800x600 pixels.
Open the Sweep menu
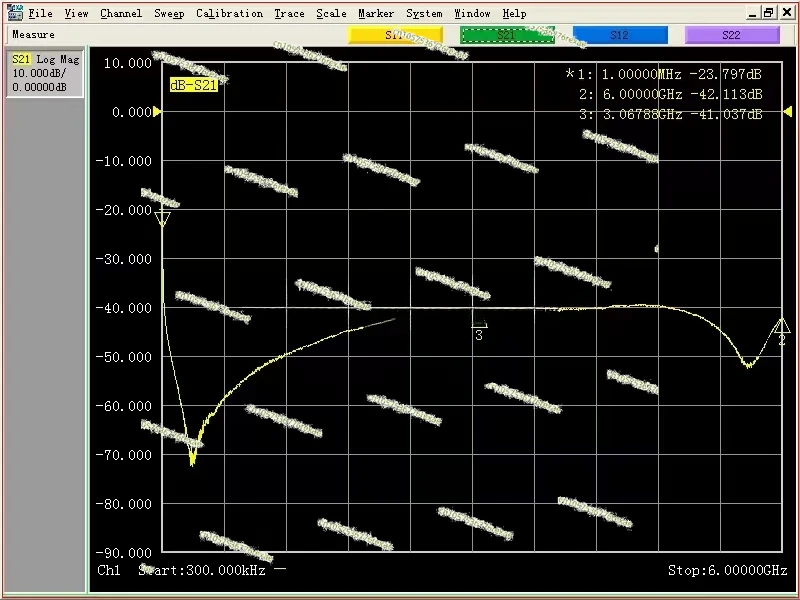pos(169,14)
